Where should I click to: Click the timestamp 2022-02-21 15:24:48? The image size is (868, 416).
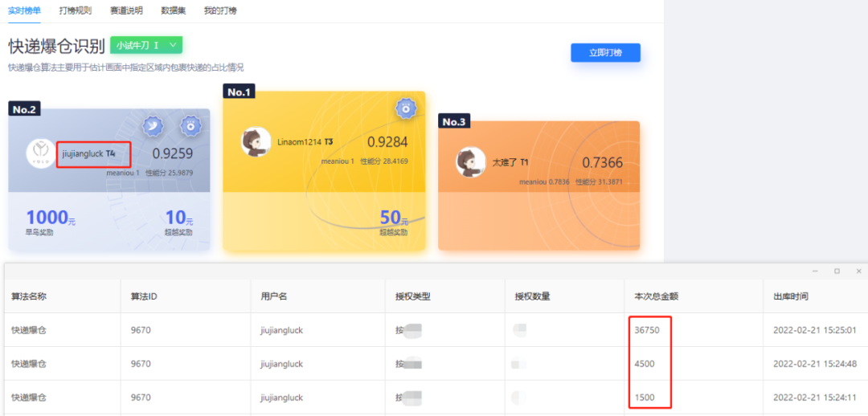click(815, 364)
